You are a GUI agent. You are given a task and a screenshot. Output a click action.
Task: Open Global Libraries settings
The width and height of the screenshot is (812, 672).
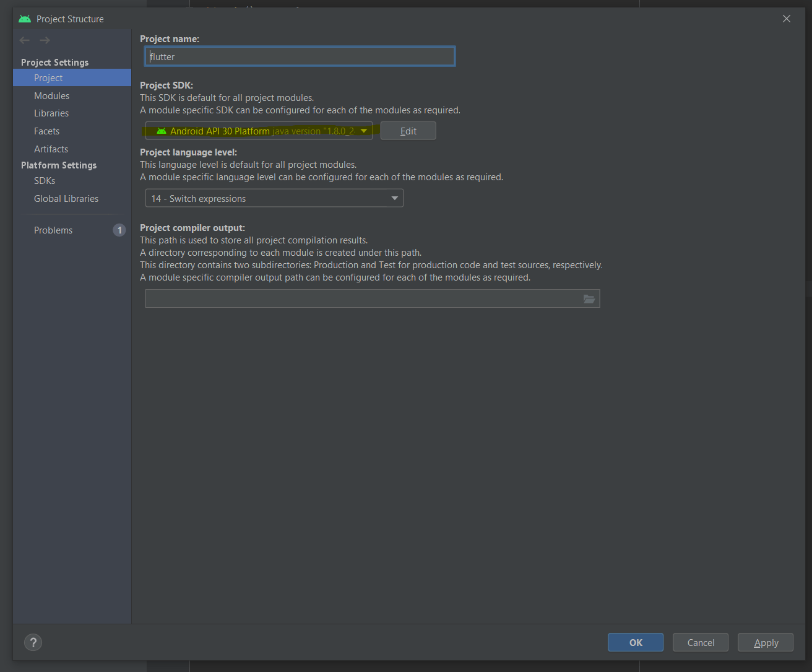(66, 199)
